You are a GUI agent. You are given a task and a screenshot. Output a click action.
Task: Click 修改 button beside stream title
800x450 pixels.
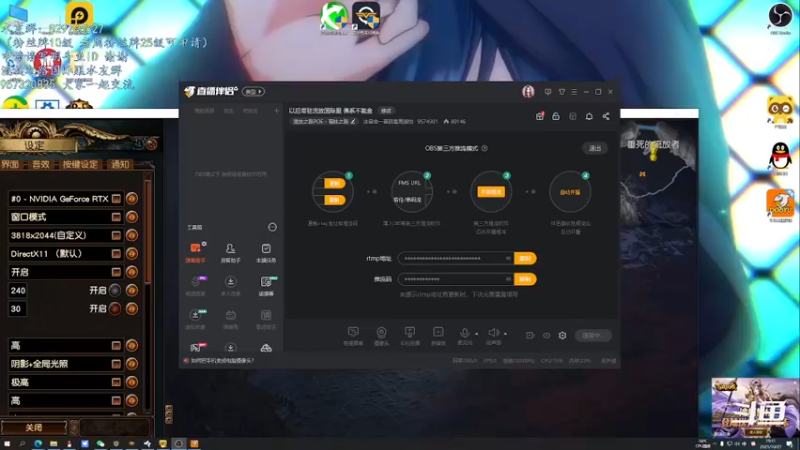pyautogui.click(x=386, y=111)
